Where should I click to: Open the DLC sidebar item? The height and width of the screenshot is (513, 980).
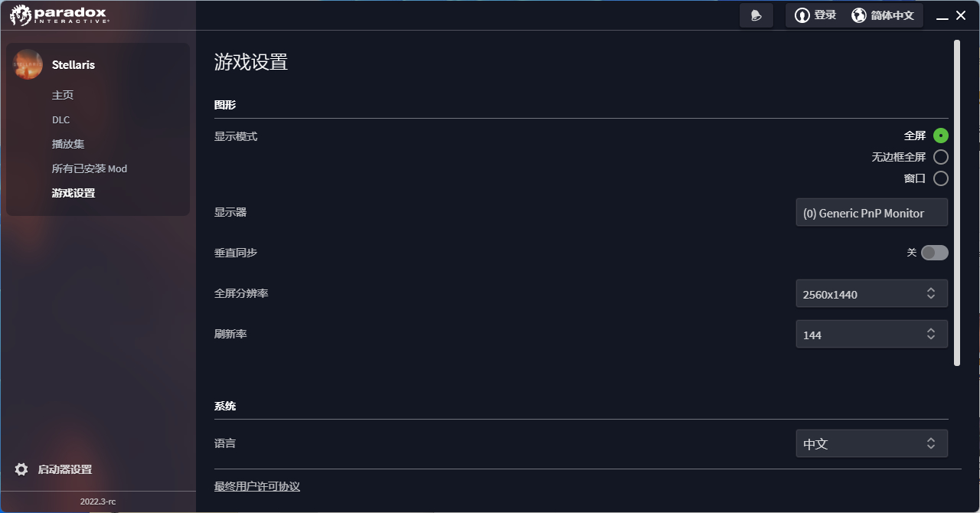tap(60, 119)
